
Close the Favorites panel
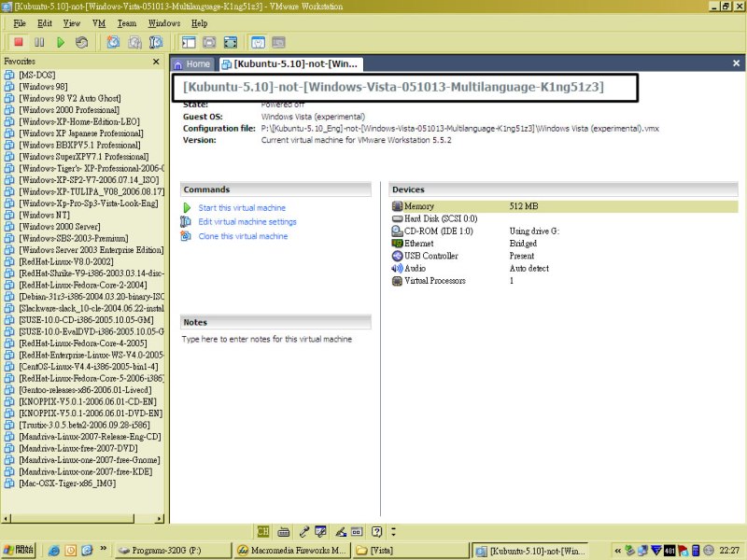pos(156,62)
